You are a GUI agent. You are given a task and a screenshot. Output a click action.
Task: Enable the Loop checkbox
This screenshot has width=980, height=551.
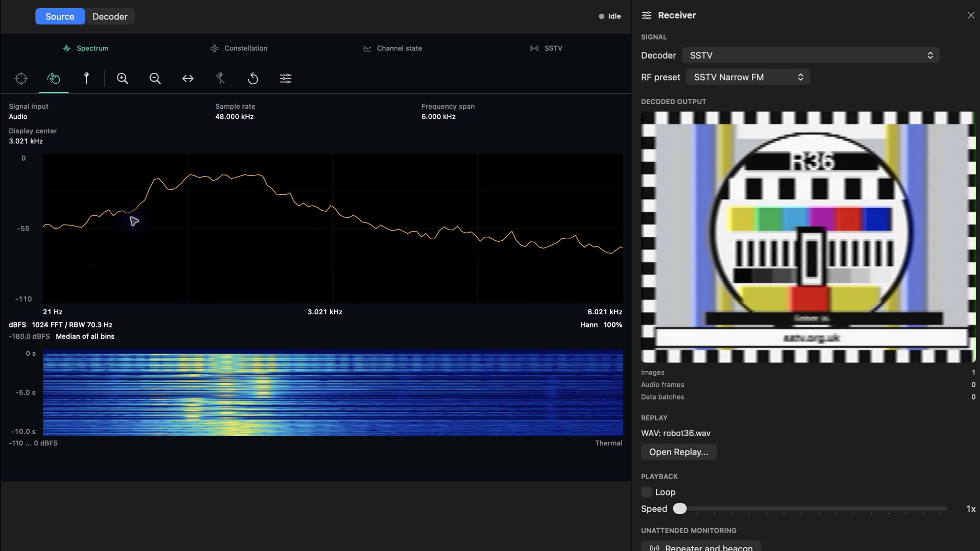[647, 492]
